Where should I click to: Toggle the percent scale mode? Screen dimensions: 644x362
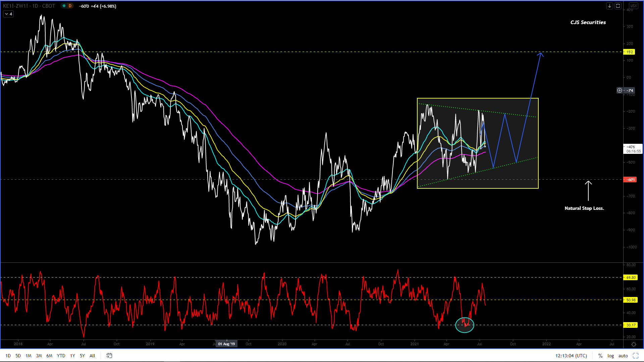pyautogui.click(x=600, y=356)
